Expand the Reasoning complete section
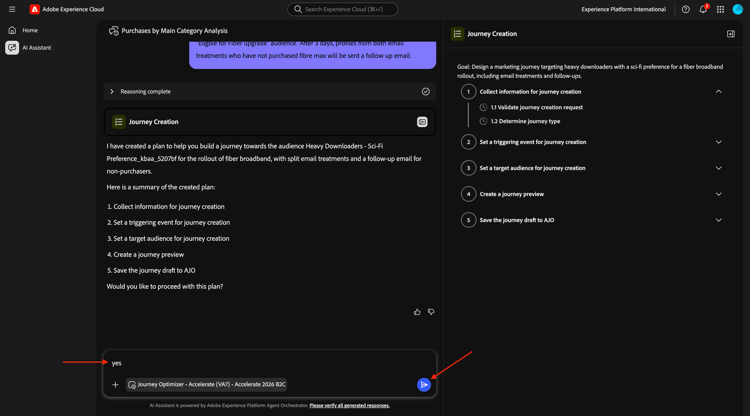The height and width of the screenshot is (416, 750). pos(112,91)
